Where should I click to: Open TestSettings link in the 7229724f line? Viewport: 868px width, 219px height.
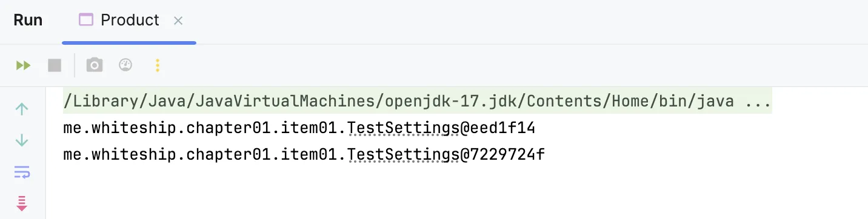[x=402, y=155]
